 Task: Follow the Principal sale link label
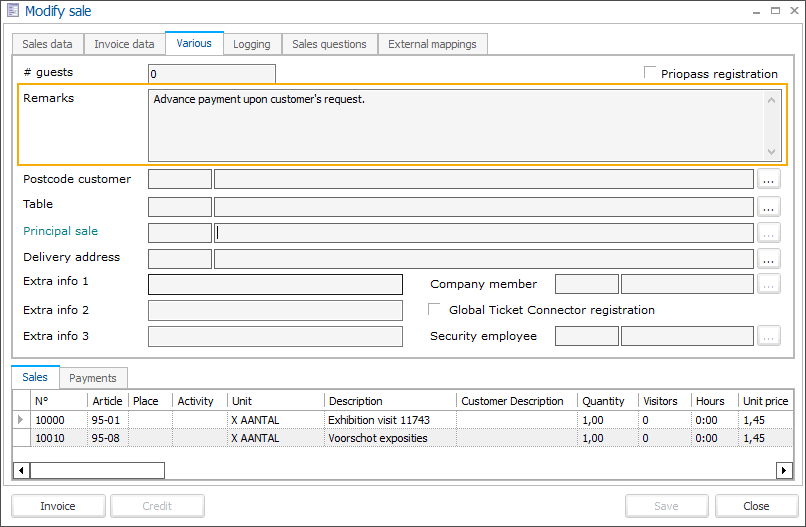(60, 231)
